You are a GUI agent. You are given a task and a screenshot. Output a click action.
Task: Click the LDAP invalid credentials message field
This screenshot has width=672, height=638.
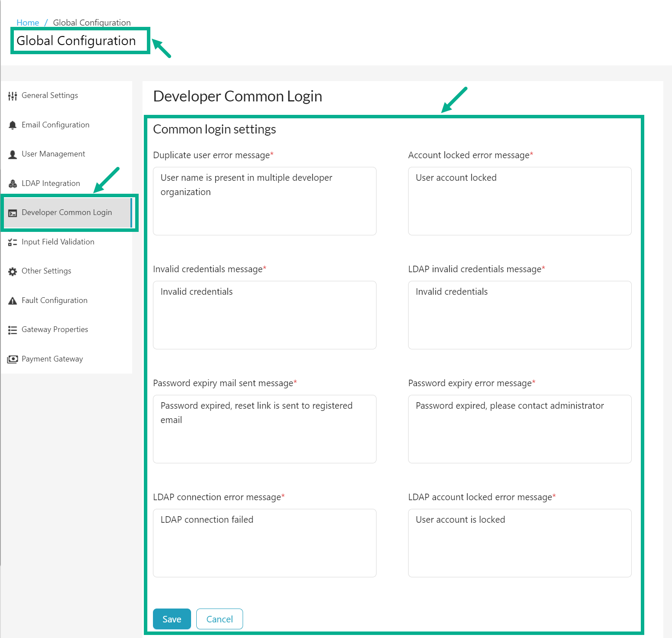point(519,315)
